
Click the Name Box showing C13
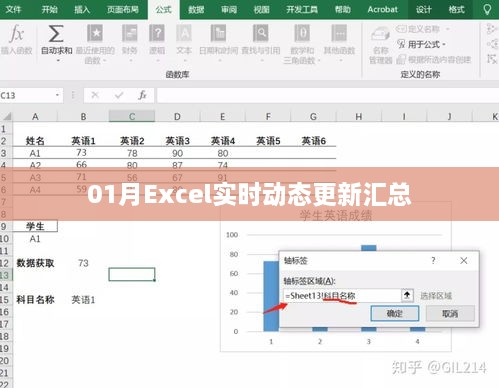click(27, 95)
